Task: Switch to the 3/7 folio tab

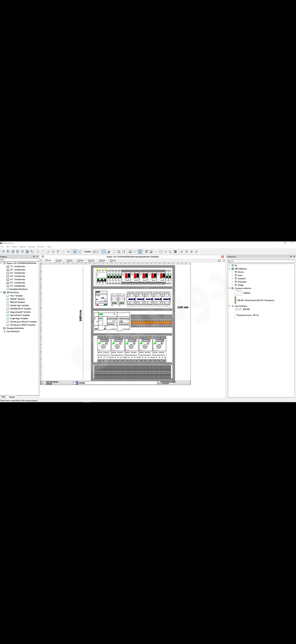Action: coord(70,261)
